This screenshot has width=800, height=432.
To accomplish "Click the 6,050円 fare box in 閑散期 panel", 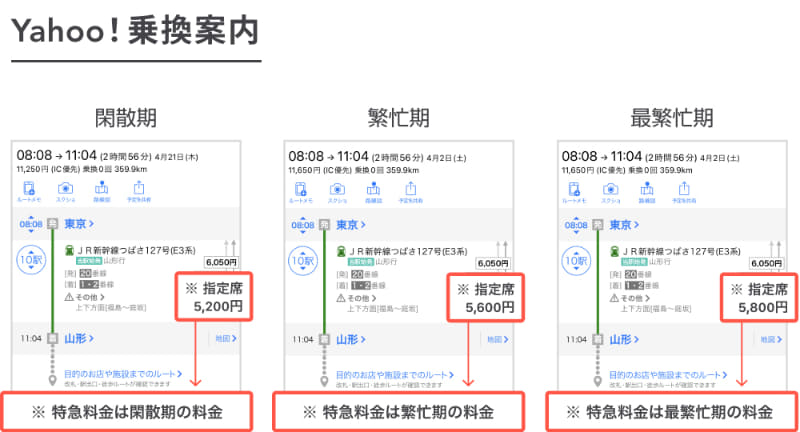I will pyautogui.click(x=221, y=262).
